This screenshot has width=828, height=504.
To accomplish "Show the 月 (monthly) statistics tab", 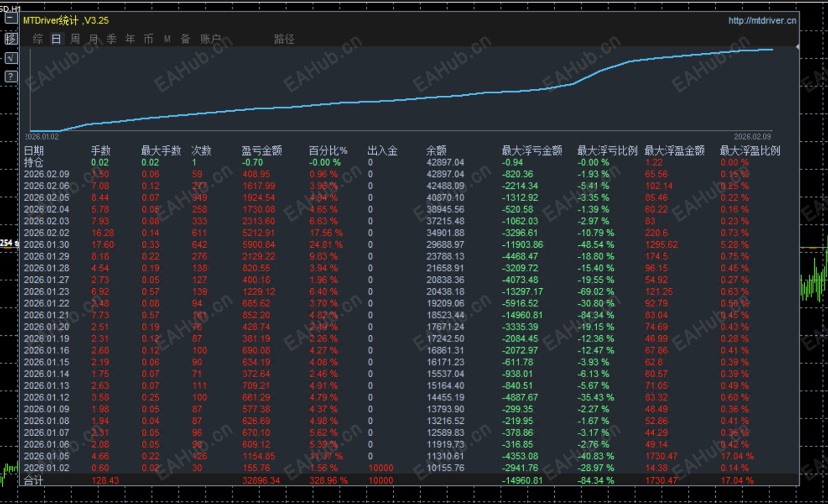I will coord(94,39).
